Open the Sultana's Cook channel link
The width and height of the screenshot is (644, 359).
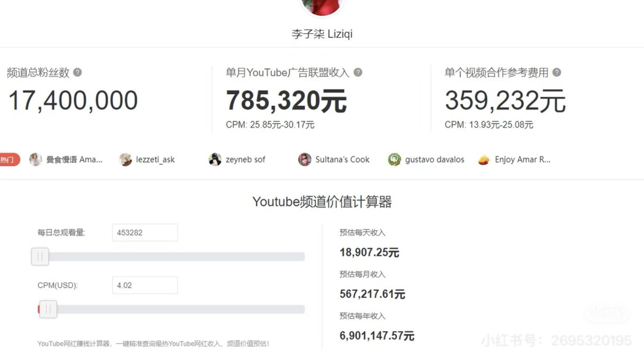point(342,160)
